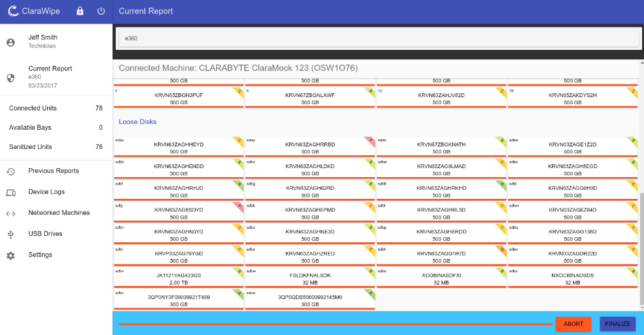Click green grade corner on KRVN63ZAGHRHJD card
This screenshot has height=335, width=644.
pos(239,184)
